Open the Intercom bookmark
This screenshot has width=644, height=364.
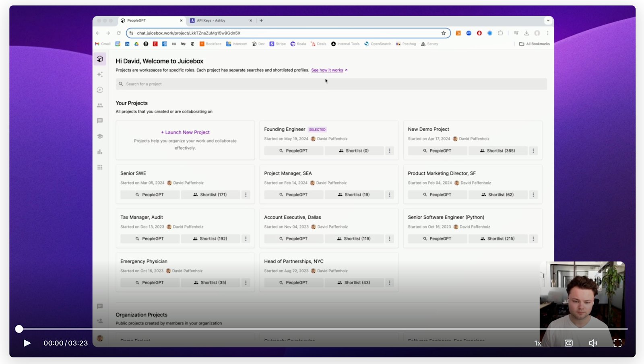point(237,44)
